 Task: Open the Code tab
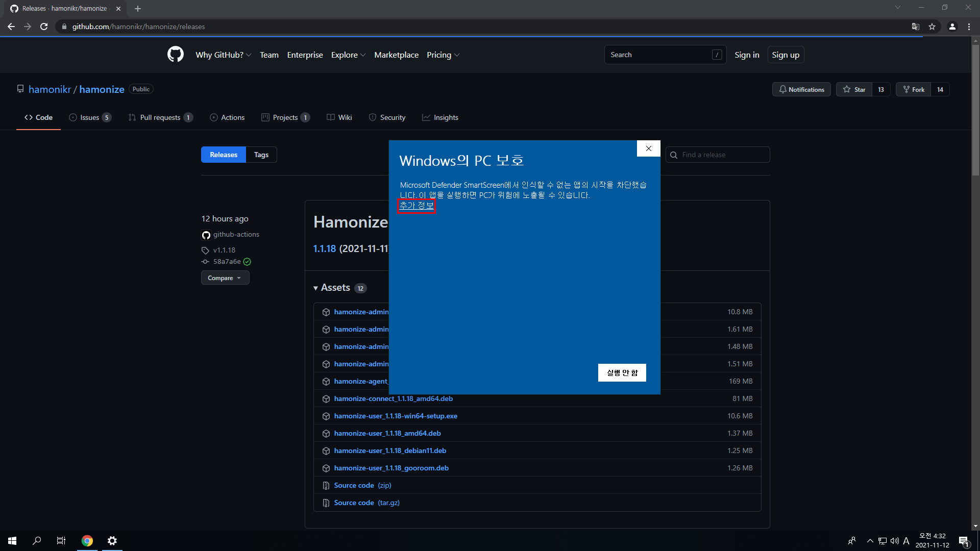pyautogui.click(x=38, y=117)
